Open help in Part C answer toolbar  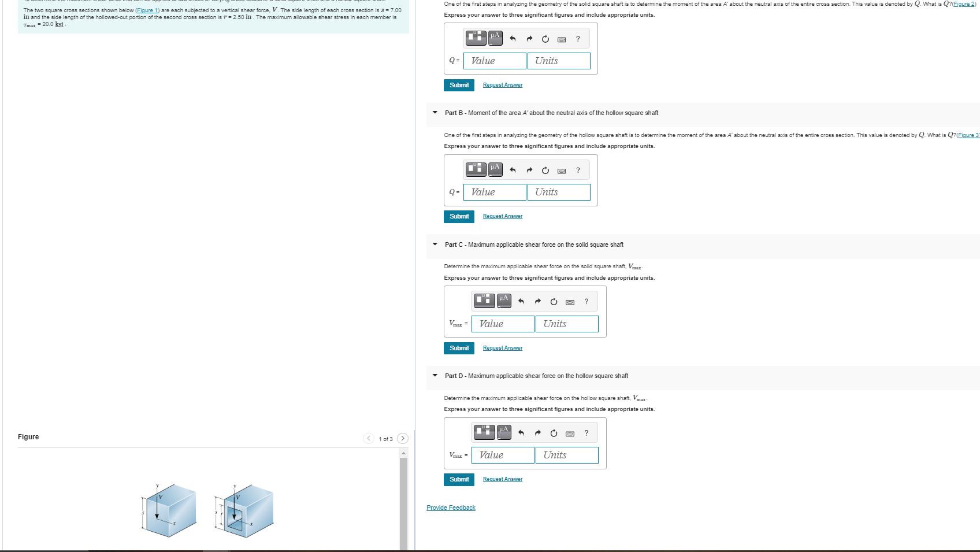click(586, 301)
